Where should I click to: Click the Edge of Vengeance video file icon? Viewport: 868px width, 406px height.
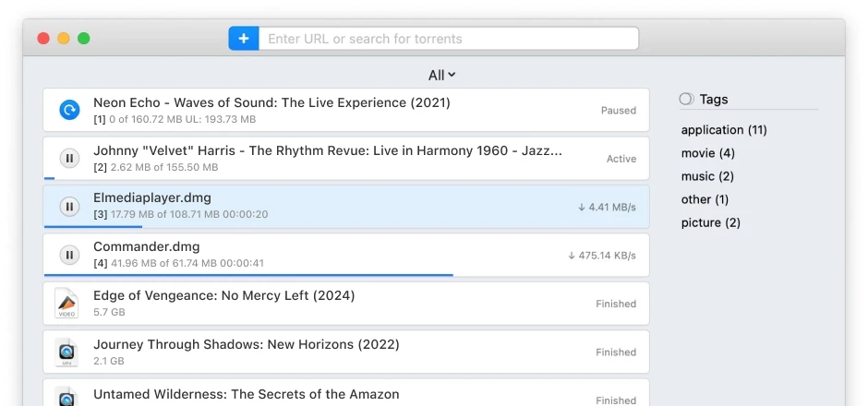pos(66,304)
